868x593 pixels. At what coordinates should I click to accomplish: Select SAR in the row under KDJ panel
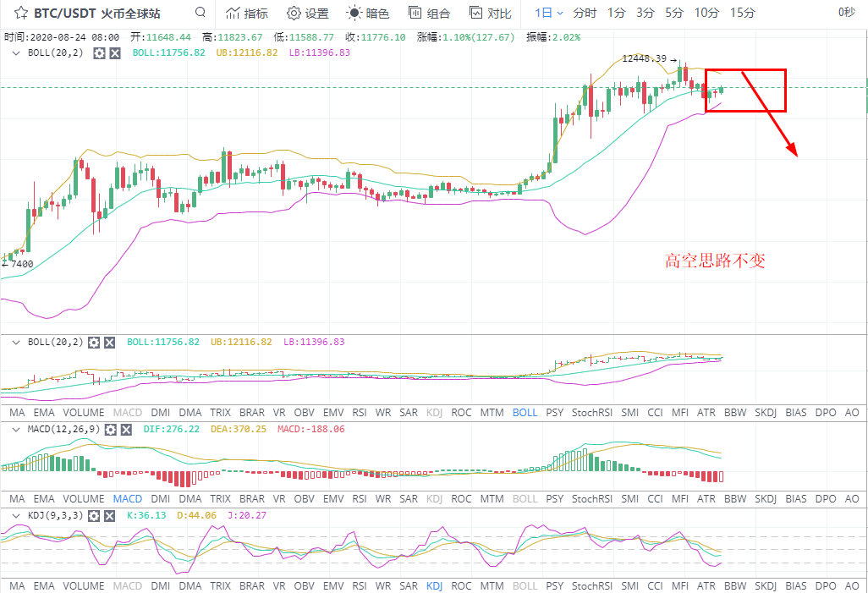[409, 585]
